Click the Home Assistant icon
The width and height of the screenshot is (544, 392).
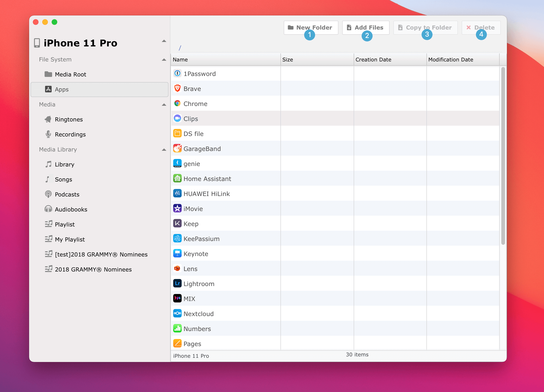(x=177, y=178)
